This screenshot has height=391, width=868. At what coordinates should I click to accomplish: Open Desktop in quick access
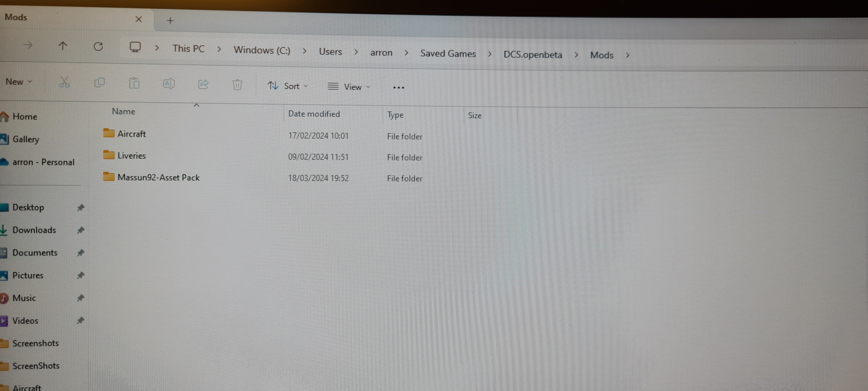[x=28, y=207]
